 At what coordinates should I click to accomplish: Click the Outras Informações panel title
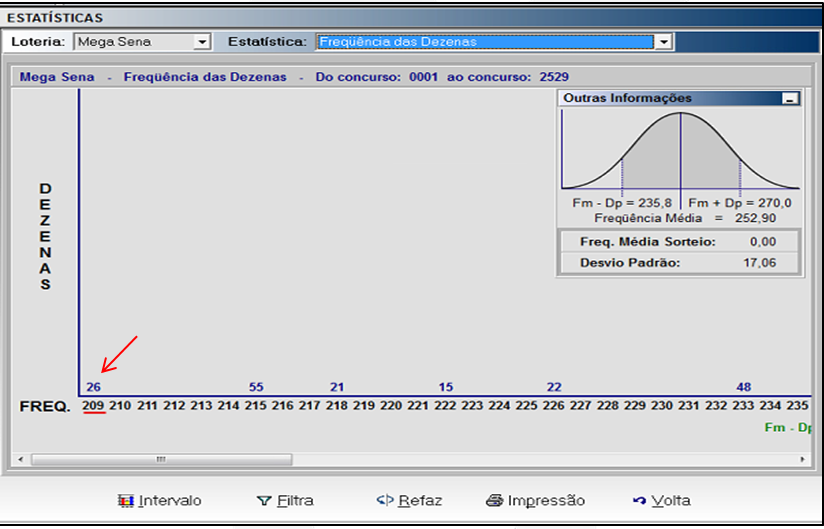(x=627, y=98)
